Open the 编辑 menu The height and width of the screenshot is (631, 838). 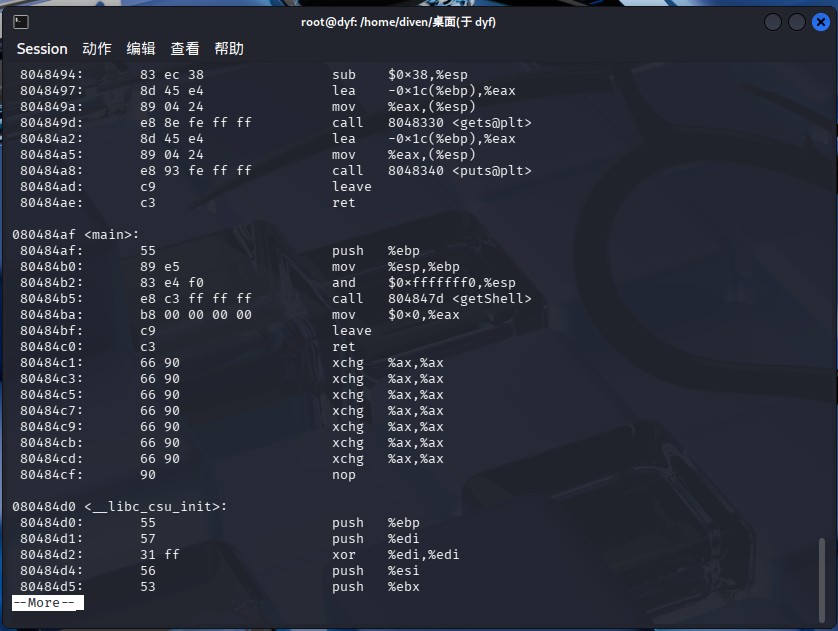click(141, 49)
